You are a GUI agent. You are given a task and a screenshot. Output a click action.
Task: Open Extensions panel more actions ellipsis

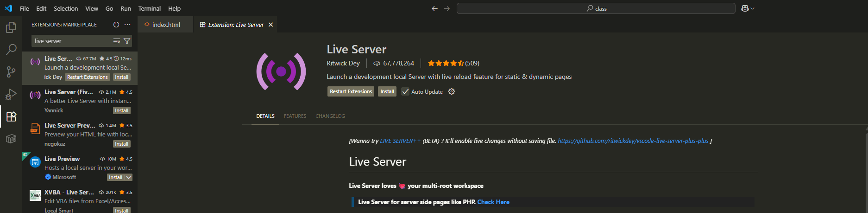click(127, 25)
